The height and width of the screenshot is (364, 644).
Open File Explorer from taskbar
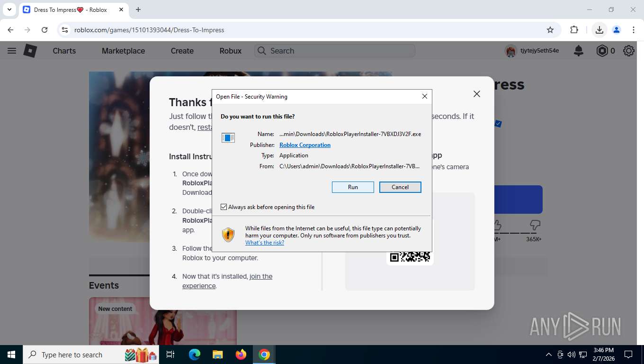pos(217,355)
